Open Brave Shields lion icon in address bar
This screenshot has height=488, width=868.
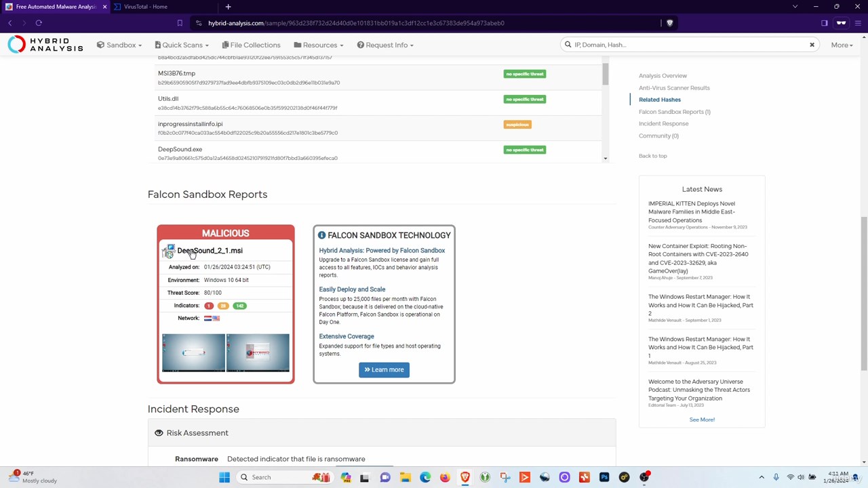pos(669,23)
